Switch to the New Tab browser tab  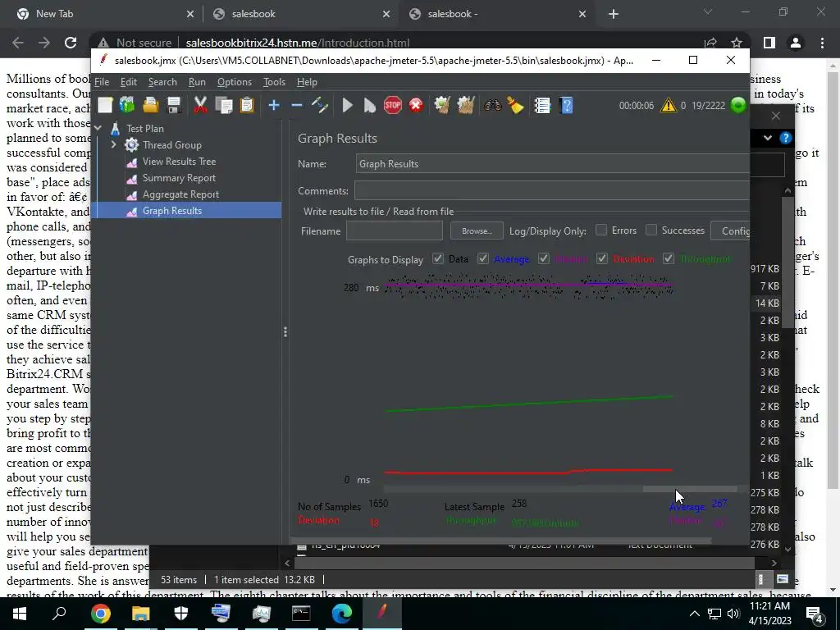click(x=106, y=14)
